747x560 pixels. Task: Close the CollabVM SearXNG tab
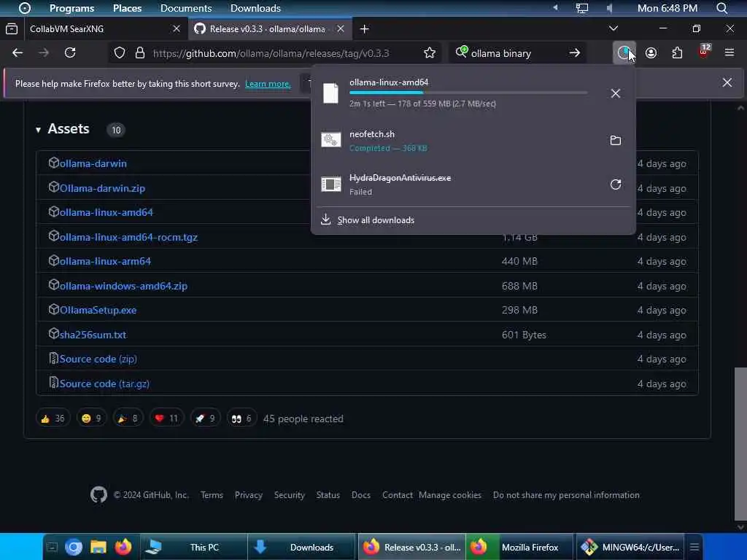click(x=177, y=29)
